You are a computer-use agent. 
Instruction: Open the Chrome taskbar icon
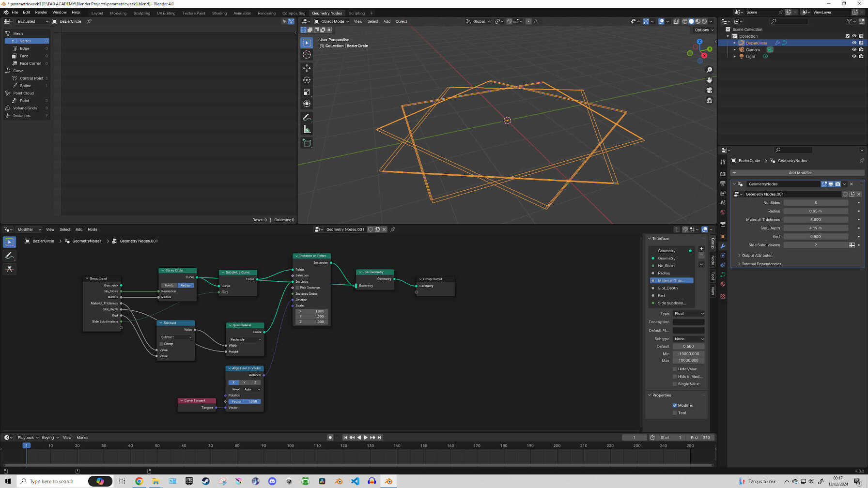click(139, 481)
